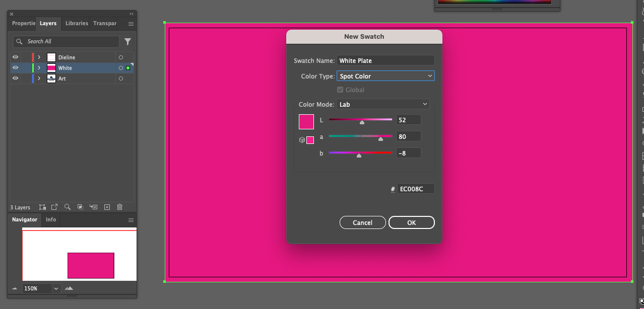This screenshot has width=644, height=309.
Task: Click the Delete Selection trash icon in Layers
Action: (119, 207)
